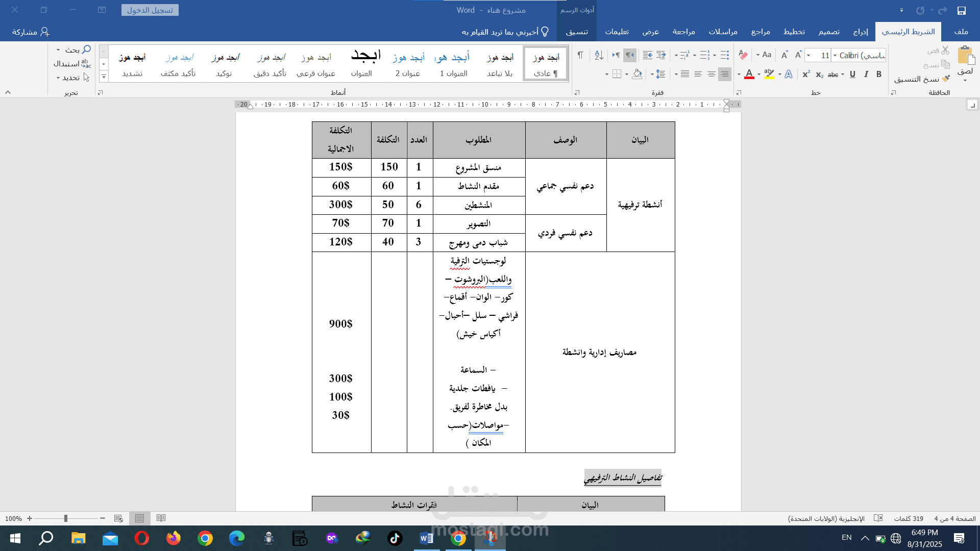The image size is (980, 551).
Task: Apply the yellow text highlight color
Action: (x=769, y=74)
